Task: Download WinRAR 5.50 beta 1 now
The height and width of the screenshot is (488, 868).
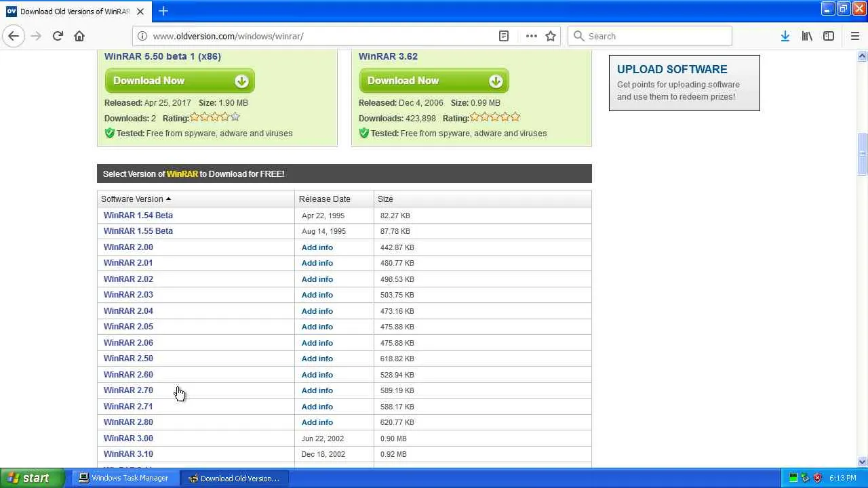Action: click(180, 81)
